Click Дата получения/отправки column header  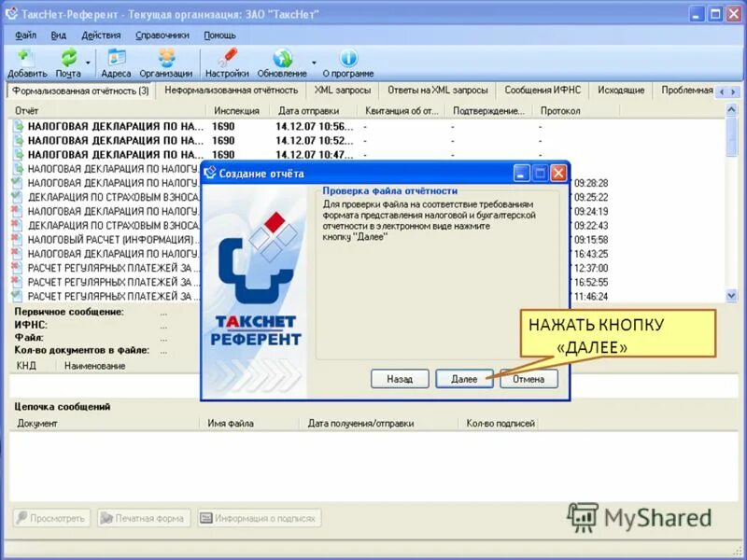379,423
